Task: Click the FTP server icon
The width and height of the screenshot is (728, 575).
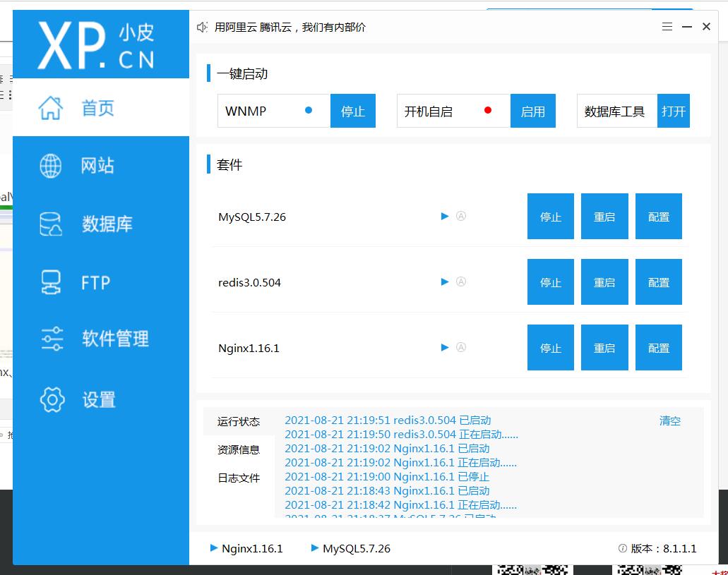Action: (51, 282)
